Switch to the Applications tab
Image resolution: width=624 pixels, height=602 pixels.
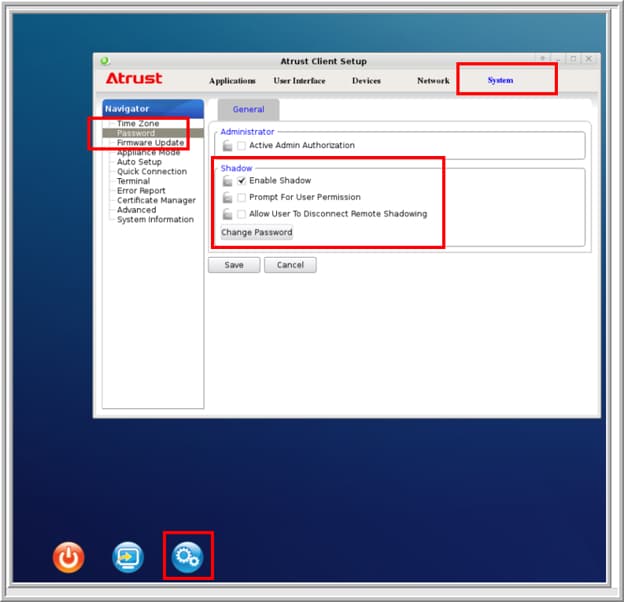point(232,81)
